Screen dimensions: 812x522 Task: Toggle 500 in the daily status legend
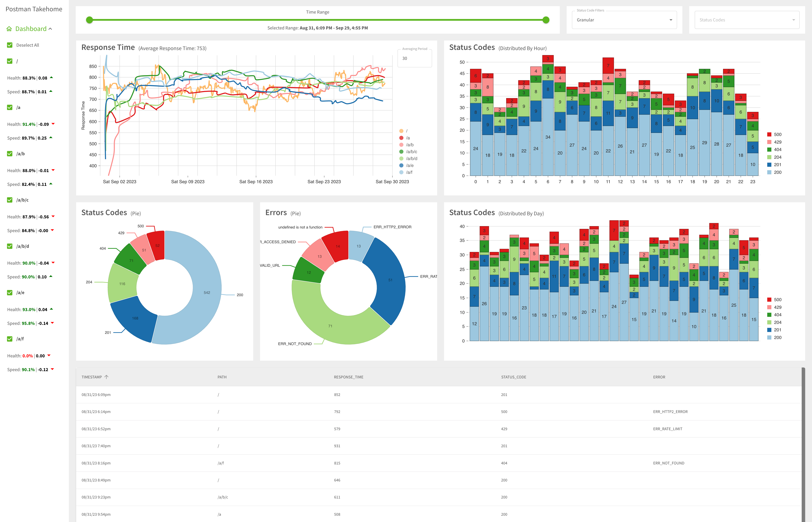coord(774,300)
